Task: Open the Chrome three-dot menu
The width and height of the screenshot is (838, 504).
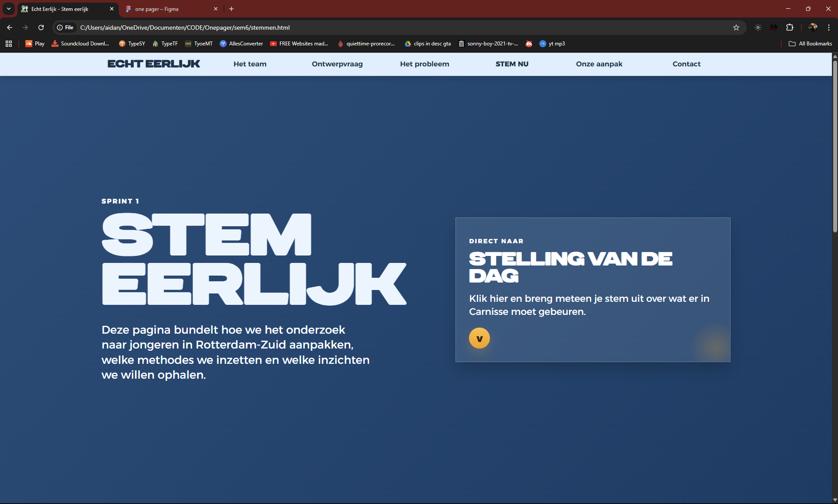Action: [829, 28]
